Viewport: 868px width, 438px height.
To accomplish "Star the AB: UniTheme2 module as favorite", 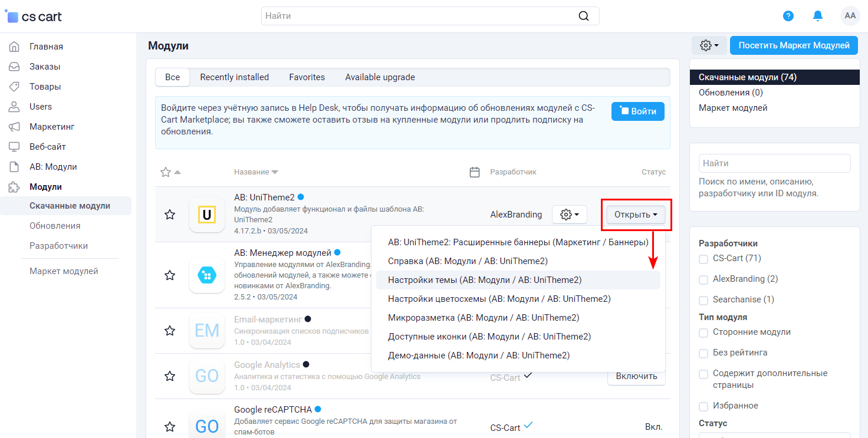I will (170, 215).
